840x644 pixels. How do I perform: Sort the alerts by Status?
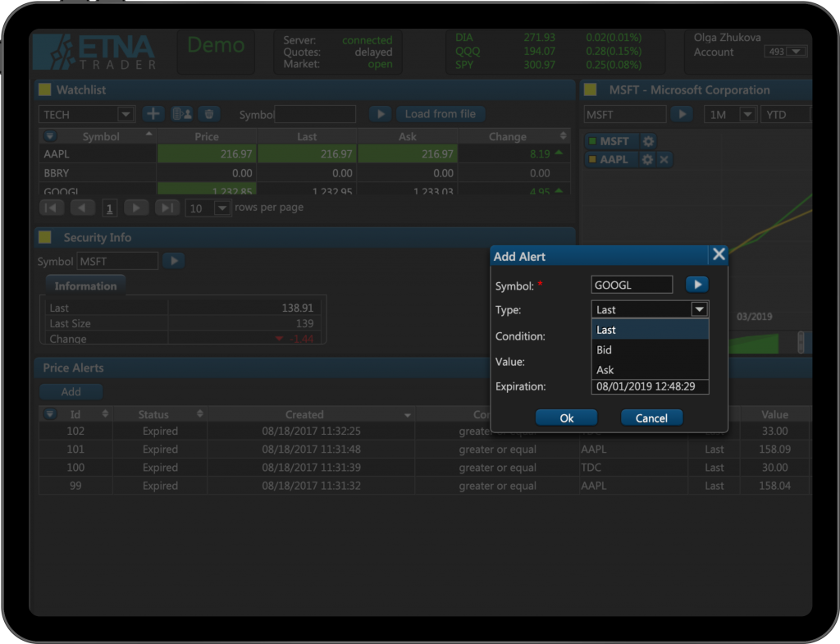pos(200,413)
